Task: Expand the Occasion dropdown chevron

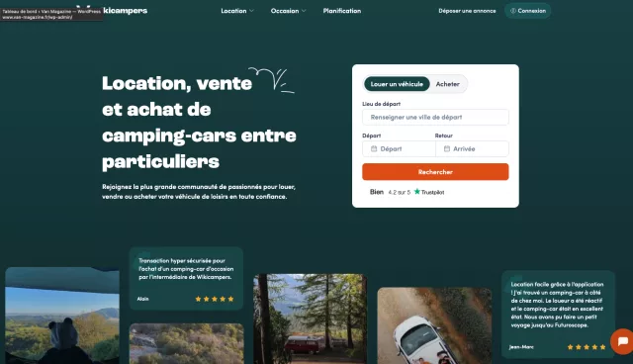Action: click(x=304, y=11)
